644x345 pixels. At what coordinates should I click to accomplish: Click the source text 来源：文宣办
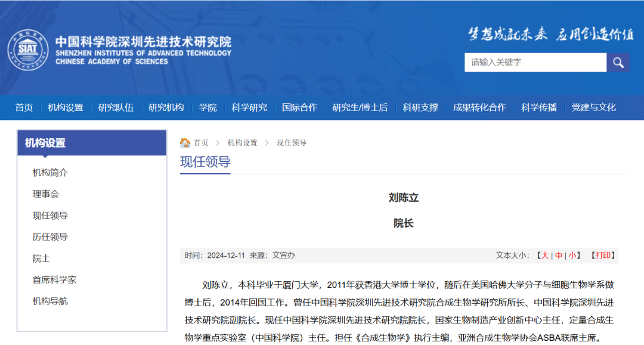tap(273, 255)
